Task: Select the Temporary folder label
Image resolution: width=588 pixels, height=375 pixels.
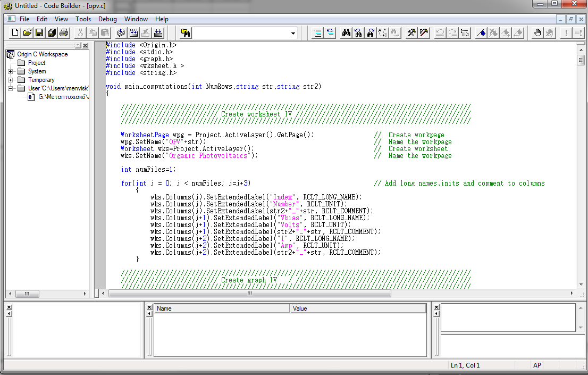Action: click(x=41, y=80)
